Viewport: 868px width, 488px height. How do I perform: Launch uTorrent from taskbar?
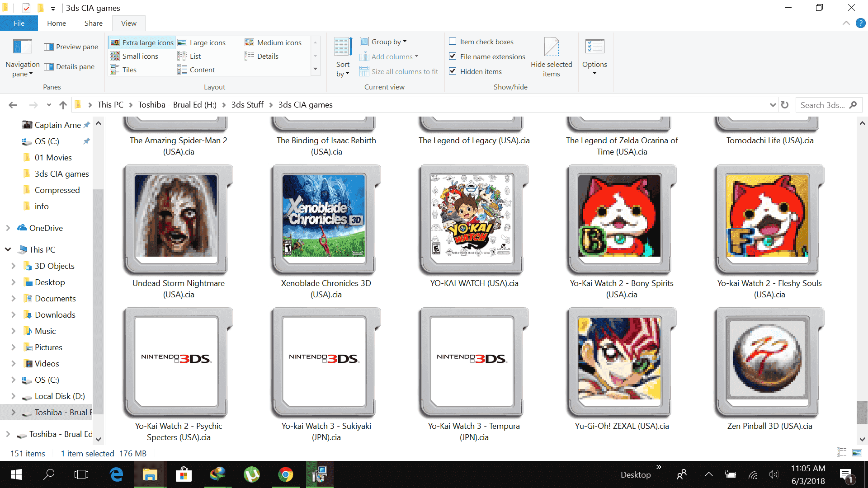[x=252, y=474]
